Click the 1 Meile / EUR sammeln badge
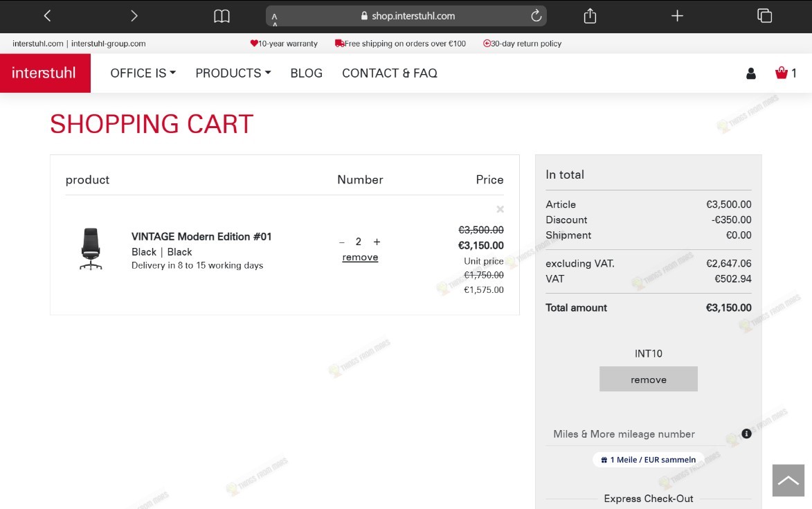Screen dimensions: 812x509 (649, 459)
